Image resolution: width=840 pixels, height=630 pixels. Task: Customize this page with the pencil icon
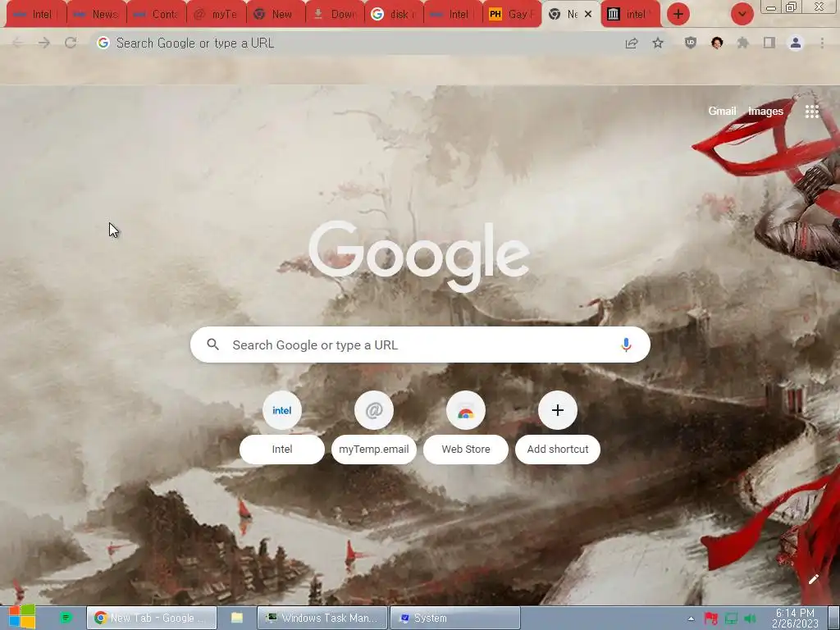(x=813, y=579)
